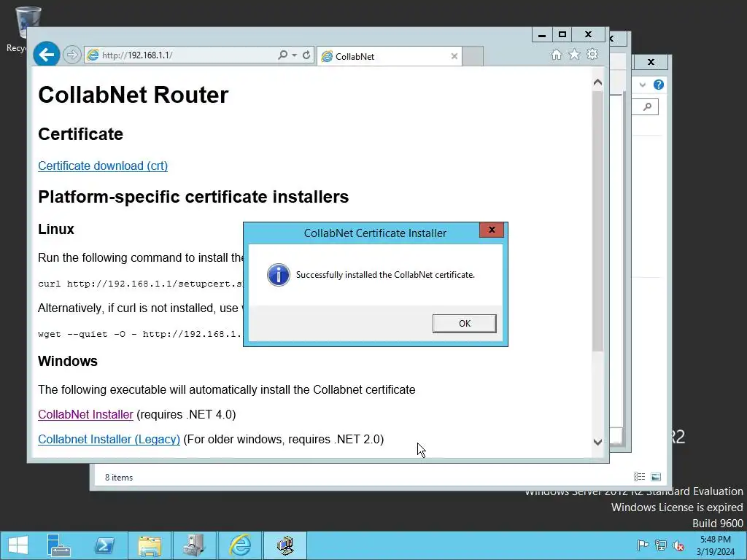Open the Tools gear menu

592,55
